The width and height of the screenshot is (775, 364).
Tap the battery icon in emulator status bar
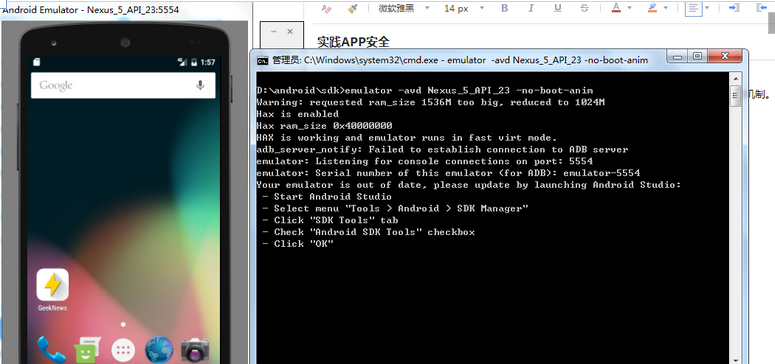[195, 62]
